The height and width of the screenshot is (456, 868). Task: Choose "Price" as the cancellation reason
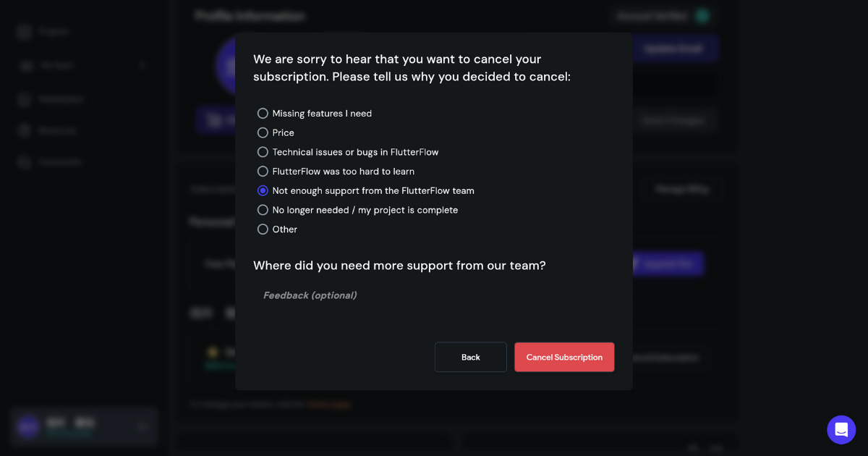click(263, 133)
